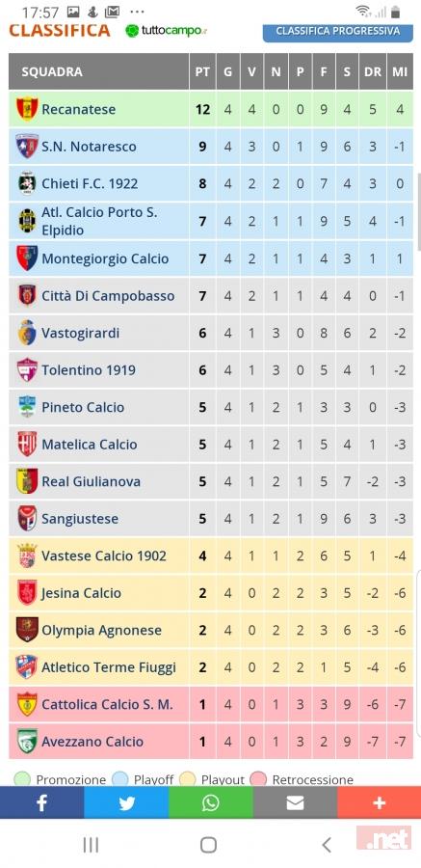The image size is (421, 868).
Task: Open S.N. Notaresco team page
Action: [89, 147]
